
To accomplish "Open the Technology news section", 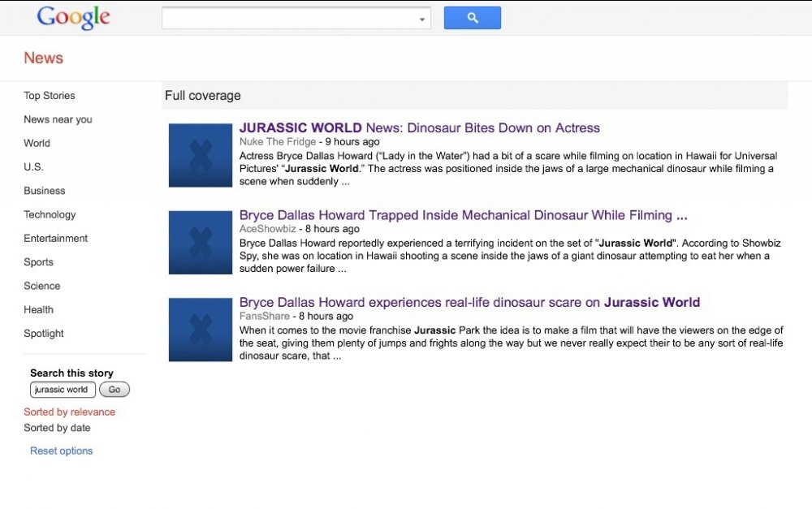I will pyautogui.click(x=50, y=214).
